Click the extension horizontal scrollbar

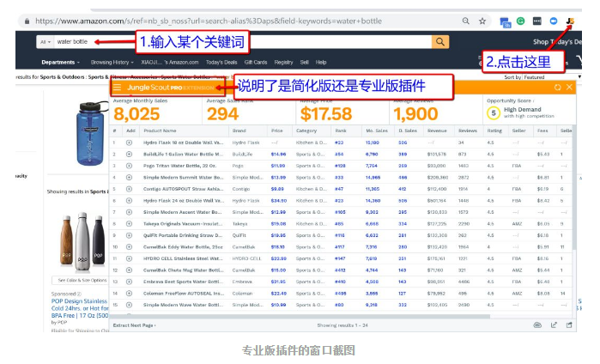click(300, 317)
